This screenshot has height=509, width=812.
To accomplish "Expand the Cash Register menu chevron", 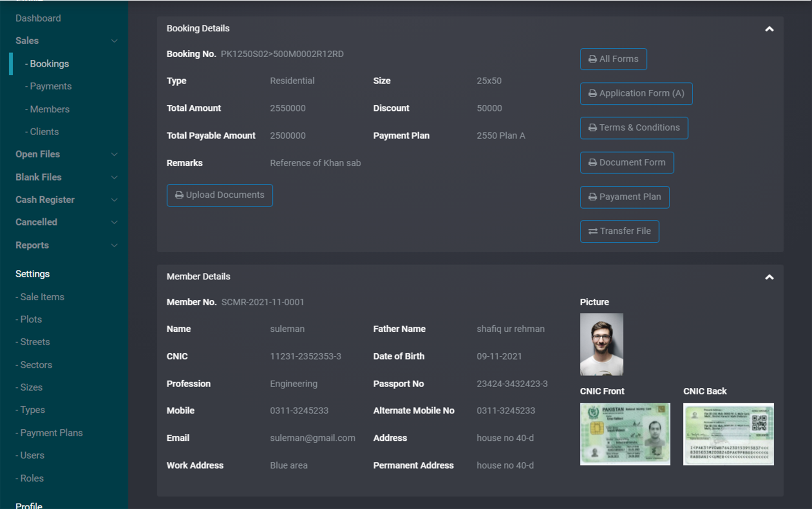I will pos(114,200).
